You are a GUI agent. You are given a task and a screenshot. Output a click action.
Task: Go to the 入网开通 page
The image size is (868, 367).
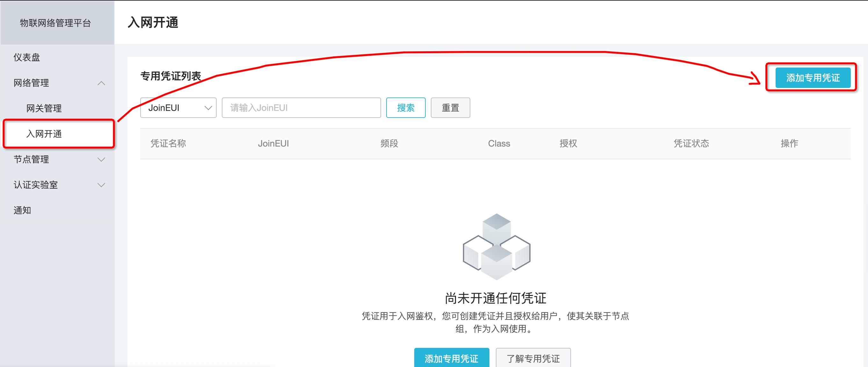(43, 134)
